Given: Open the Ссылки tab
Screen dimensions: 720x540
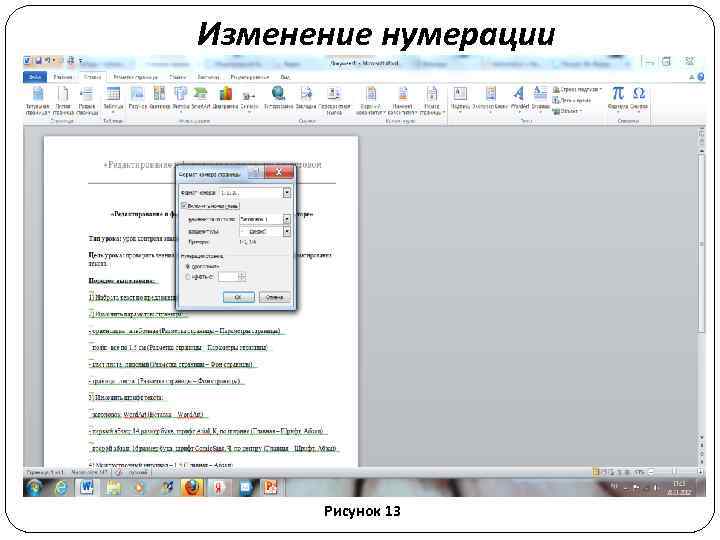Looking at the screenshot, I should (178, 77).
